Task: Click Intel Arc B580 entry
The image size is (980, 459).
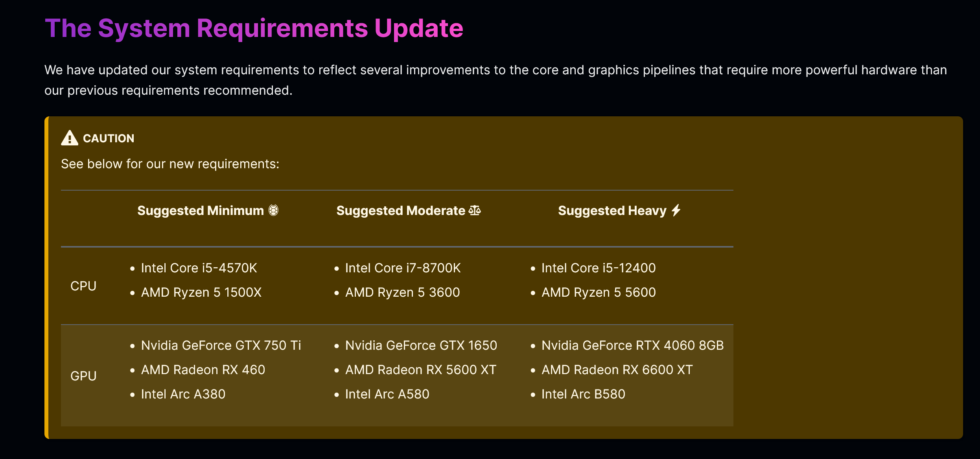Action: click(x=583, y=394)
